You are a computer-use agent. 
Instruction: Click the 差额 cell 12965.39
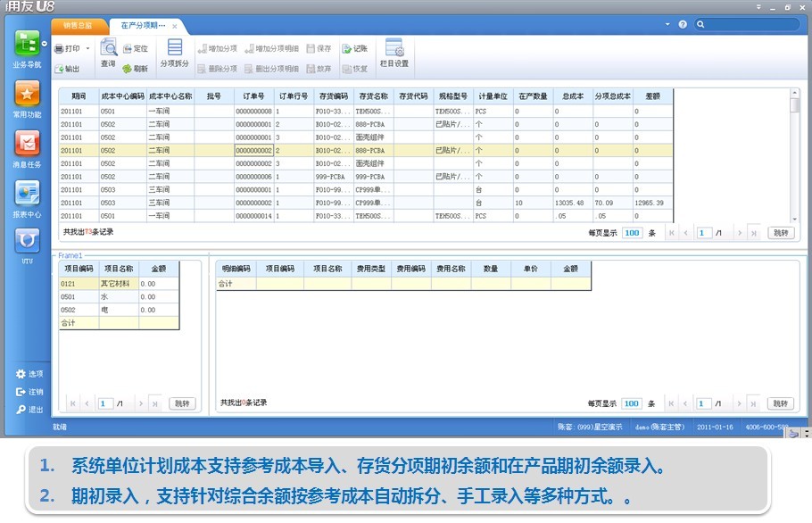pos(652,203)
